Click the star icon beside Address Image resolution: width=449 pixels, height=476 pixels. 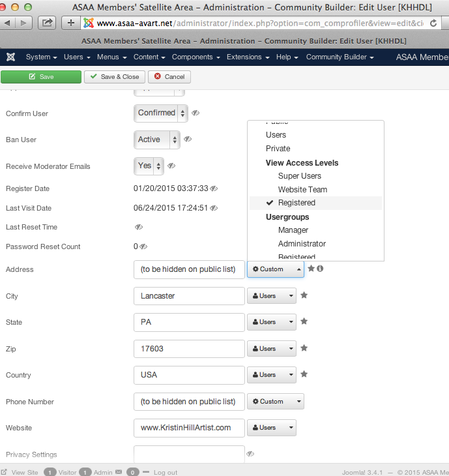tap(311, 269)
